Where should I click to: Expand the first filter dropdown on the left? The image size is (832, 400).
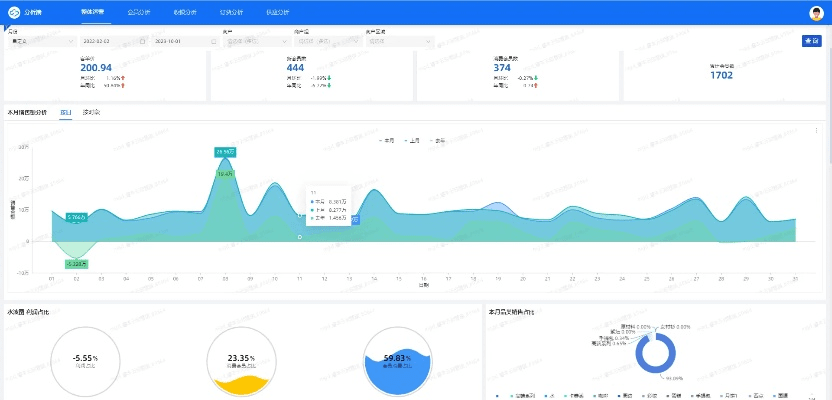point(40,42)
